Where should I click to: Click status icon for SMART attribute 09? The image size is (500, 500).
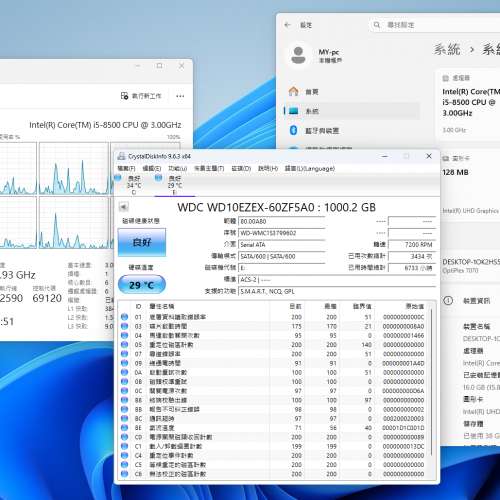124,363
